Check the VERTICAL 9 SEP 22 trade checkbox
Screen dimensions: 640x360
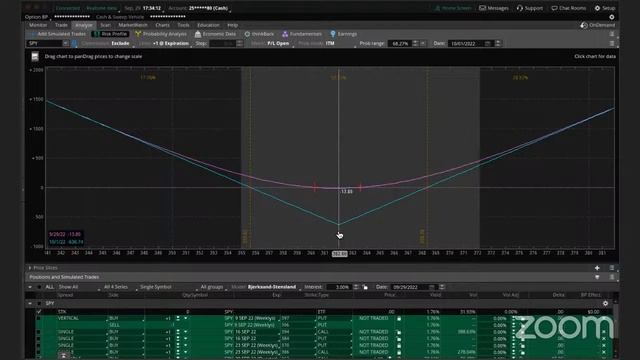point(39,318)
